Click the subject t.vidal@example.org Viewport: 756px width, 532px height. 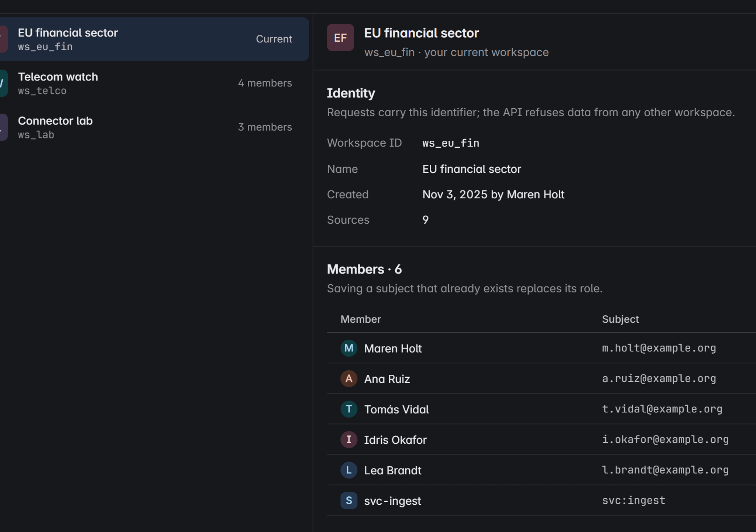pyautogui.click(x=662, y=409)
